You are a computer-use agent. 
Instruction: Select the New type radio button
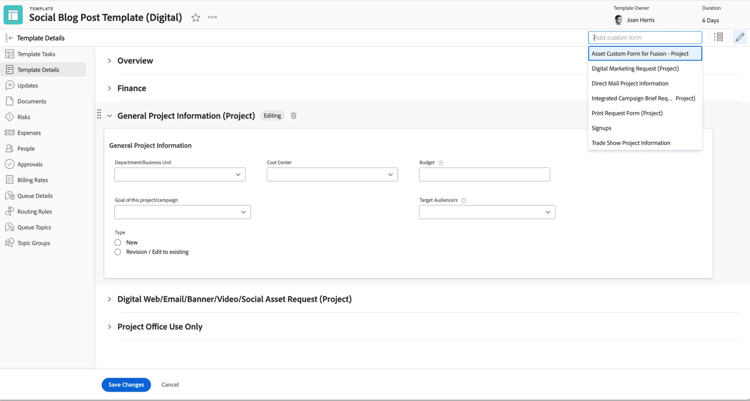tap(118, 242)
